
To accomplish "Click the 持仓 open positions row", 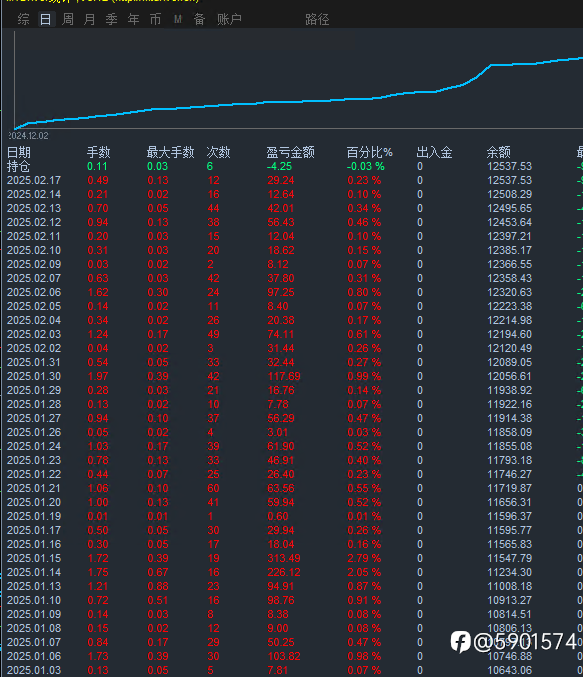I will coord(292,166).
